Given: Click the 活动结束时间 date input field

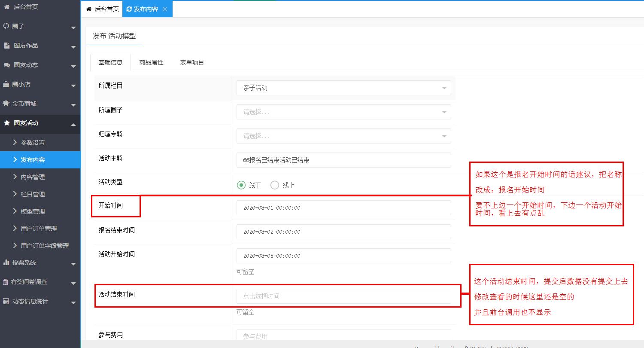Looking at the screenshot, I should [343, 296].
